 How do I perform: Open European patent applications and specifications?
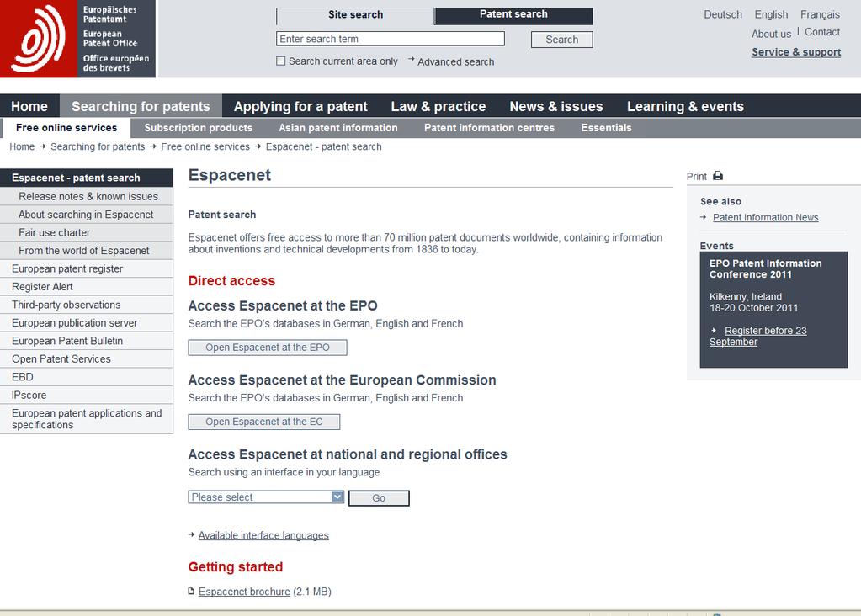86,419
